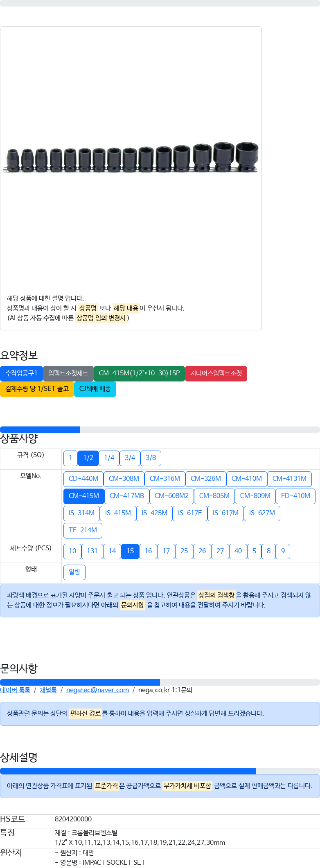
Task: Click the 상품사양 progress bar
Action: pyautogui.click(x=160, y=429)
